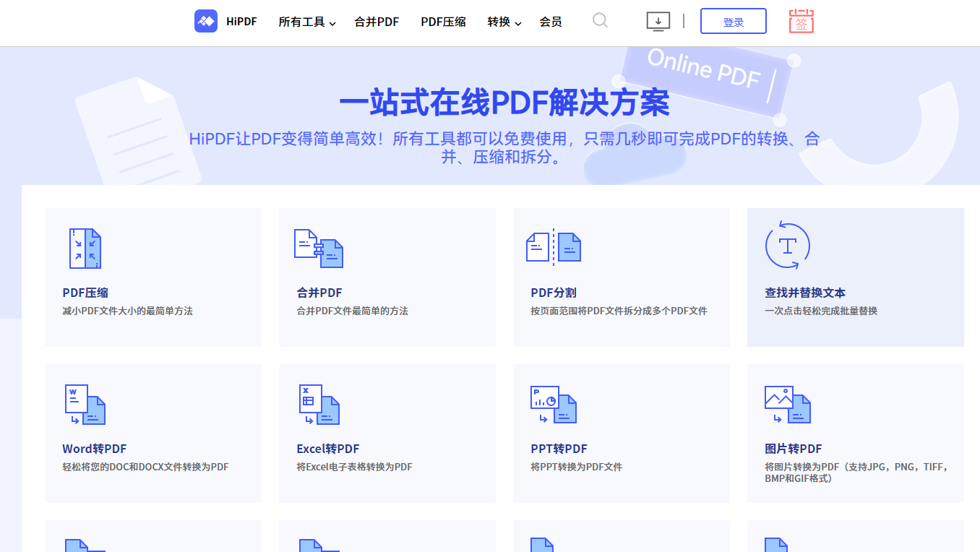The image size is (980, 552).
Task: Click the PDF分割 split icon in card
Action: point(554,247)
